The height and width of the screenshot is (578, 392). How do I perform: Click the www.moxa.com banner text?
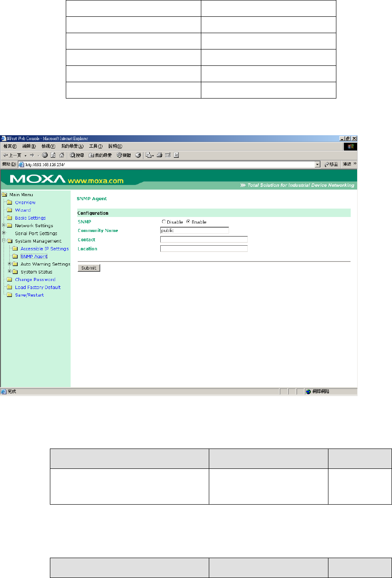coord(95,181)
